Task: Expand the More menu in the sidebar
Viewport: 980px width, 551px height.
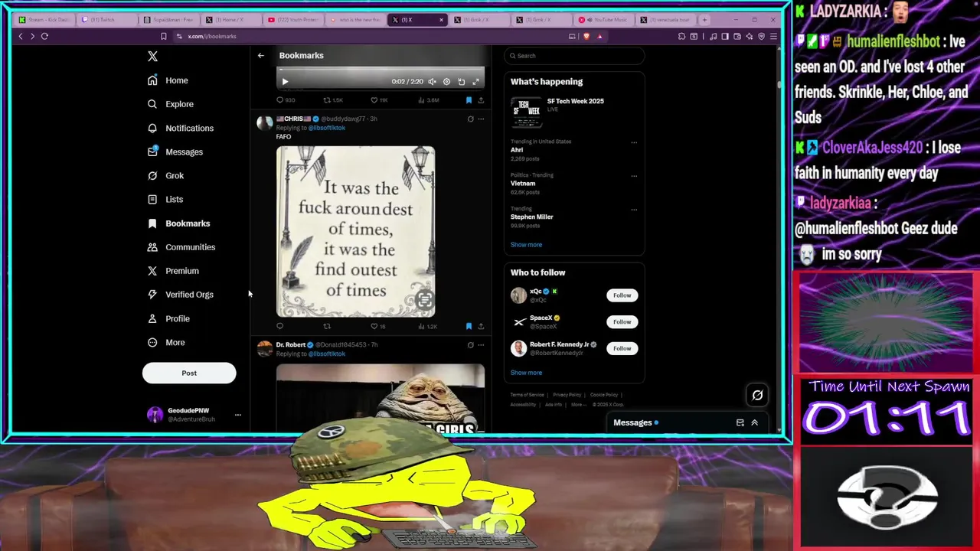Action: (x=165, y=342)
